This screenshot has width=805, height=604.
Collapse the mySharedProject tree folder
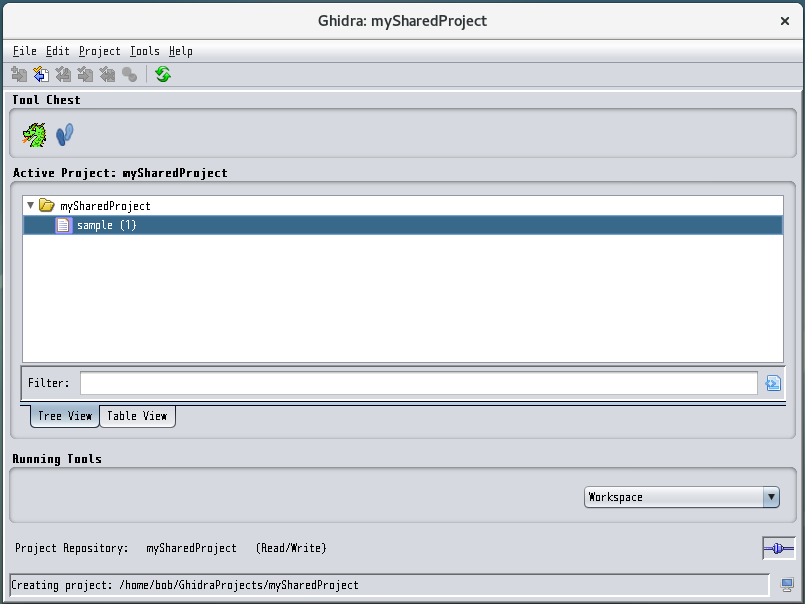tap(30, 205)
